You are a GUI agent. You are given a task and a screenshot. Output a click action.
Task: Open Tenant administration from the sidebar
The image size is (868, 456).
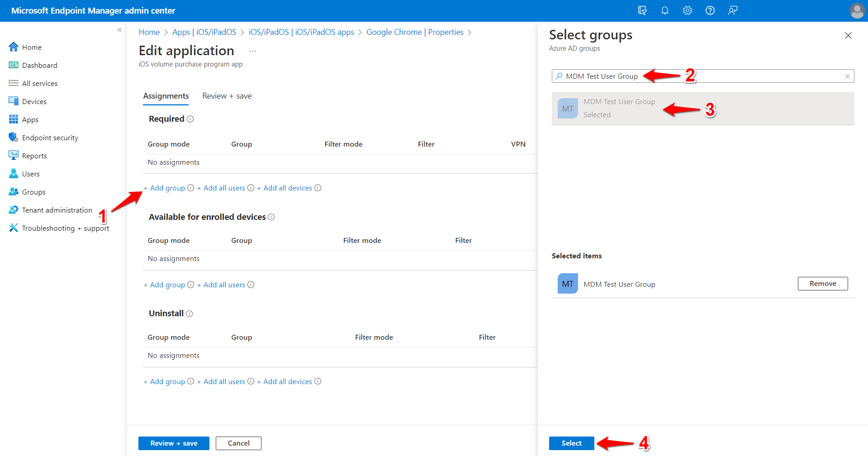coord(56,209)
